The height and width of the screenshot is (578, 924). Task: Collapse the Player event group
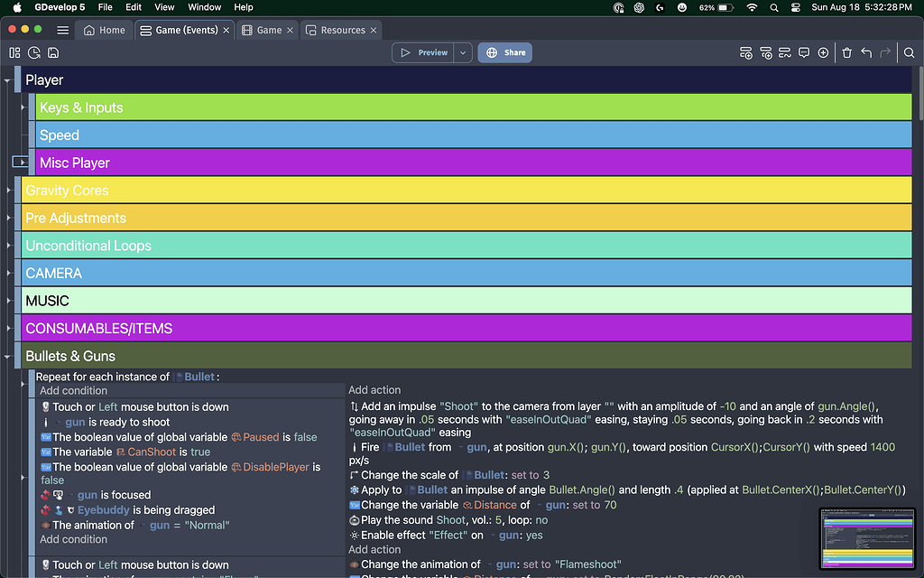click(7, 79)
